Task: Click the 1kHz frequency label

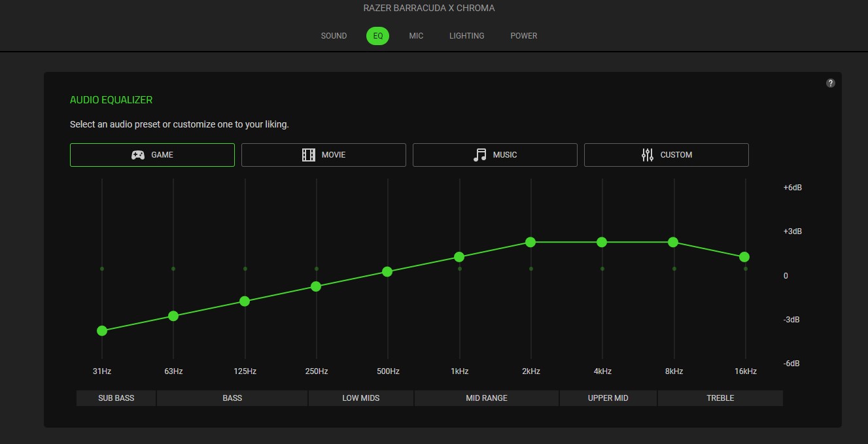Action: point(459,371)
